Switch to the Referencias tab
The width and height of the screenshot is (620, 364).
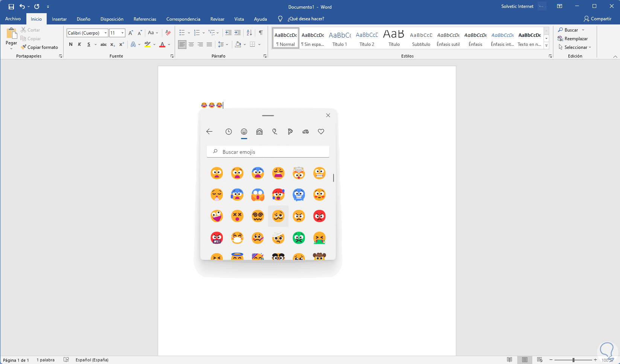(x=145, y=19)
